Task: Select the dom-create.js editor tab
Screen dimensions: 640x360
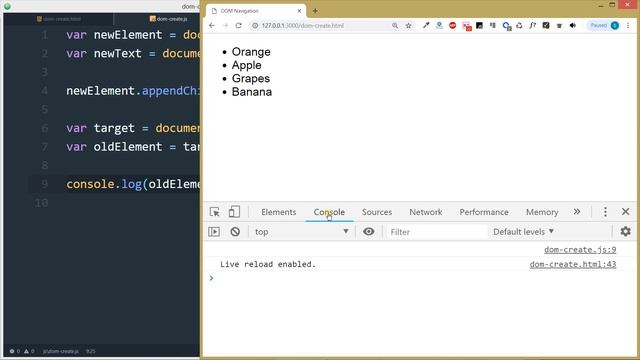Action: [x=168, y=19]
